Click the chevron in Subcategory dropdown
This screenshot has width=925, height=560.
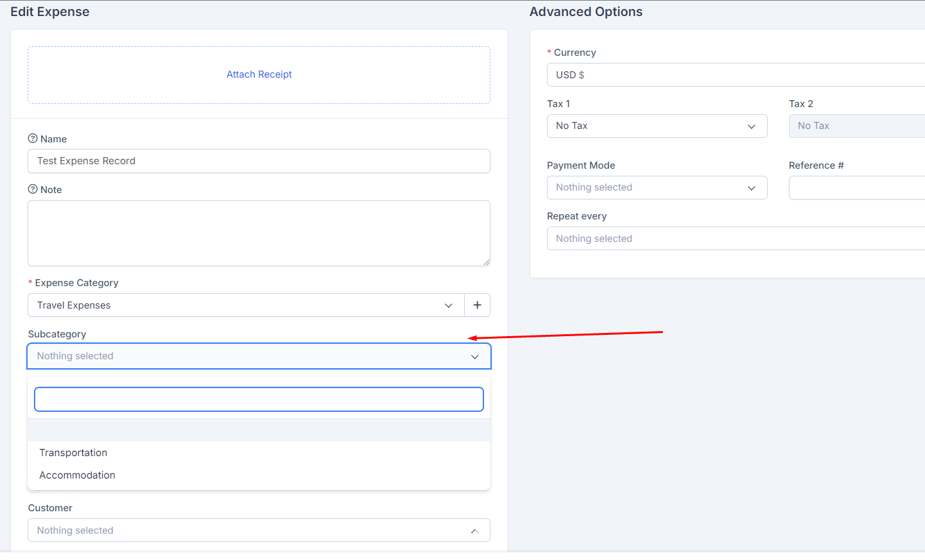tap(474, 357)
